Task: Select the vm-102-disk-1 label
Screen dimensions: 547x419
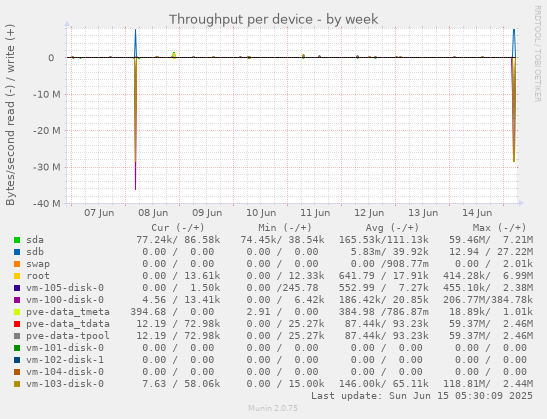Action: click(x=65, y=360)
